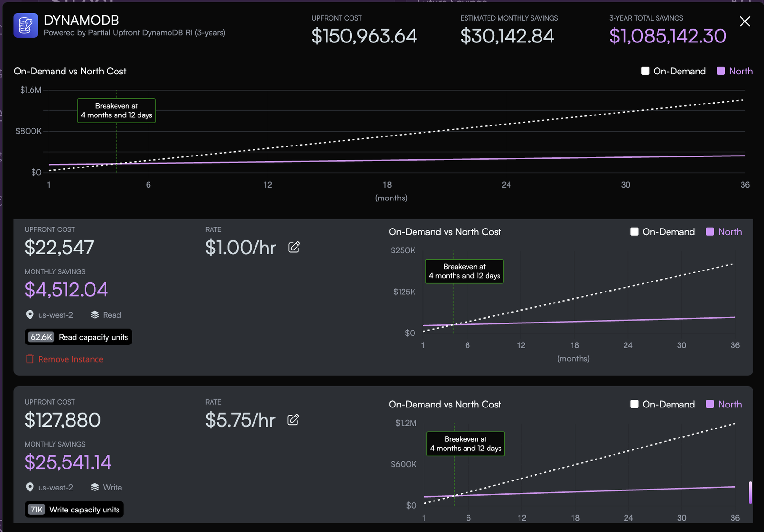
Task: Click the layers icon beside Write
Action: [95, 488]
